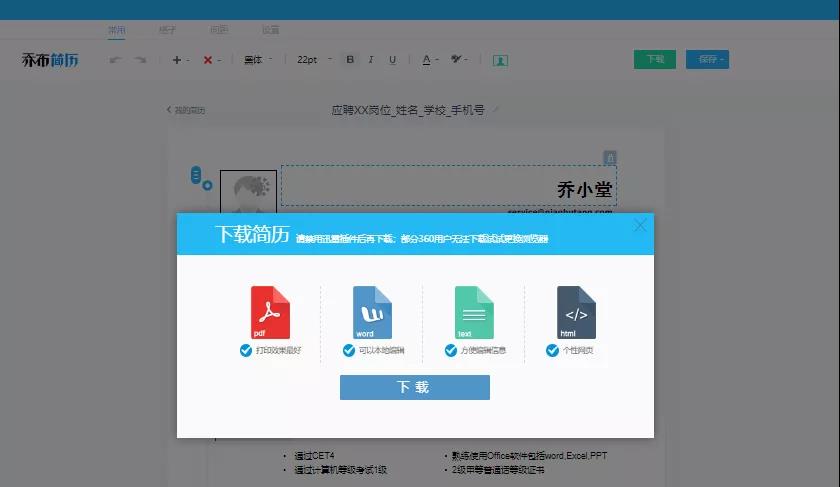
Task: Click the Italic (I) formatting icon
Action: click(371, 60)
